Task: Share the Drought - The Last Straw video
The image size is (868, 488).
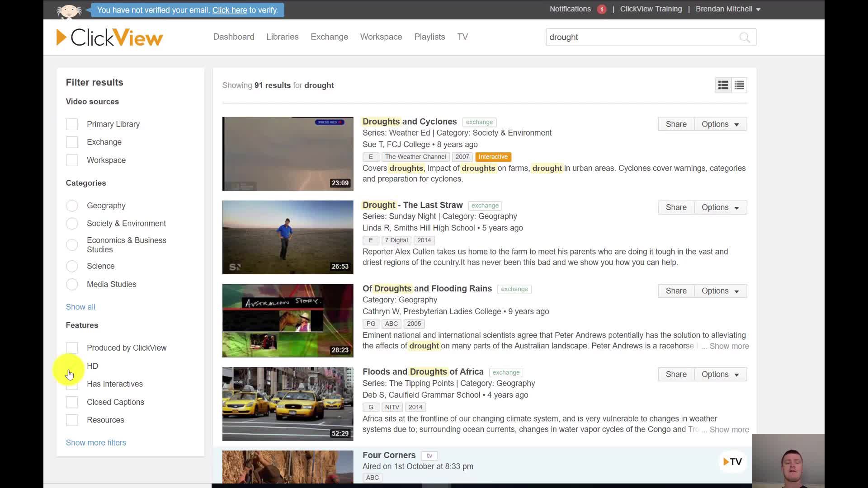Action: 676,207
